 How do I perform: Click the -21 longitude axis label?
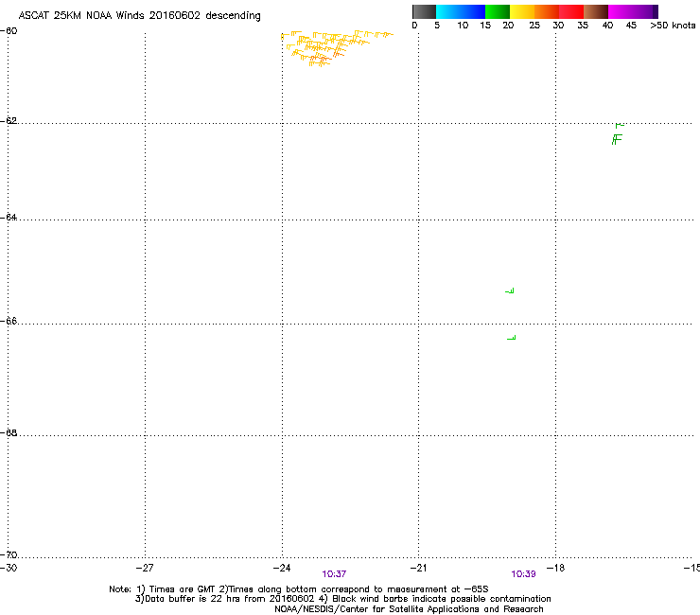[418, 568]
